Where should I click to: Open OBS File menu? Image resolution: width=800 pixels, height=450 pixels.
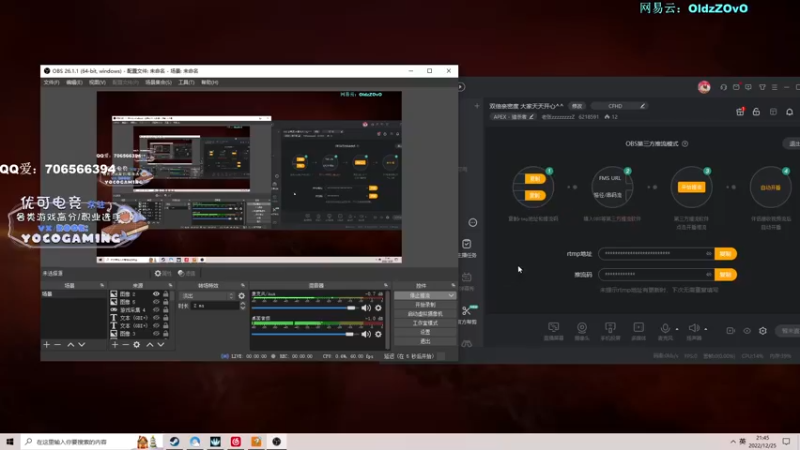point(51,82)
